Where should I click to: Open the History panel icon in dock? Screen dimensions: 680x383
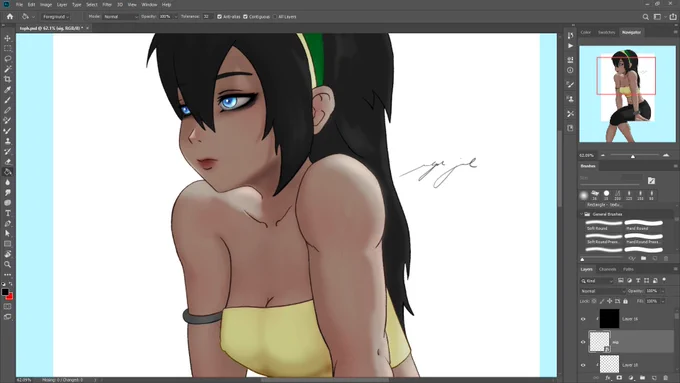570,35
